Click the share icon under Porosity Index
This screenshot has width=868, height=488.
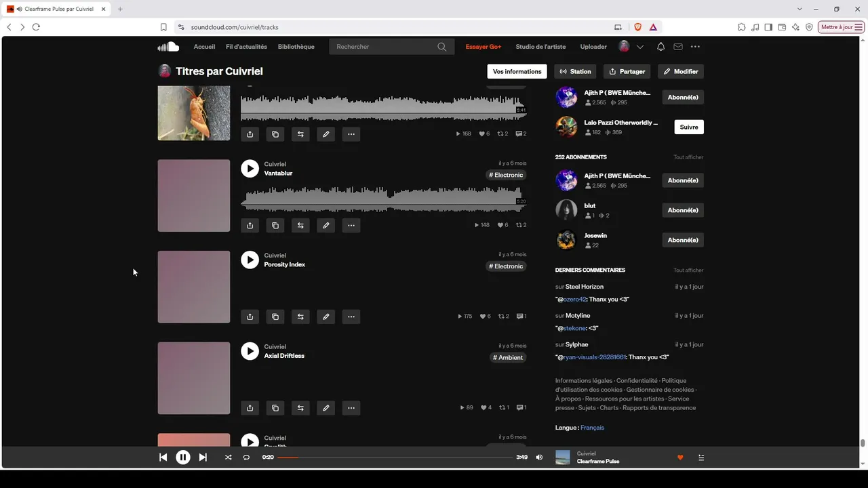(250, 317)
